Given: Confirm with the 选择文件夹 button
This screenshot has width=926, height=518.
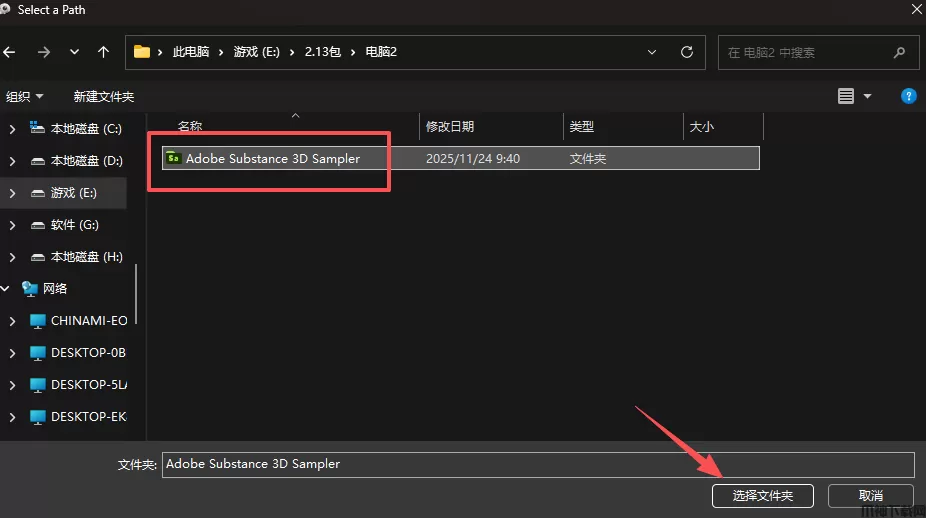Looking at the screenshot, I should tap(762, 496).
